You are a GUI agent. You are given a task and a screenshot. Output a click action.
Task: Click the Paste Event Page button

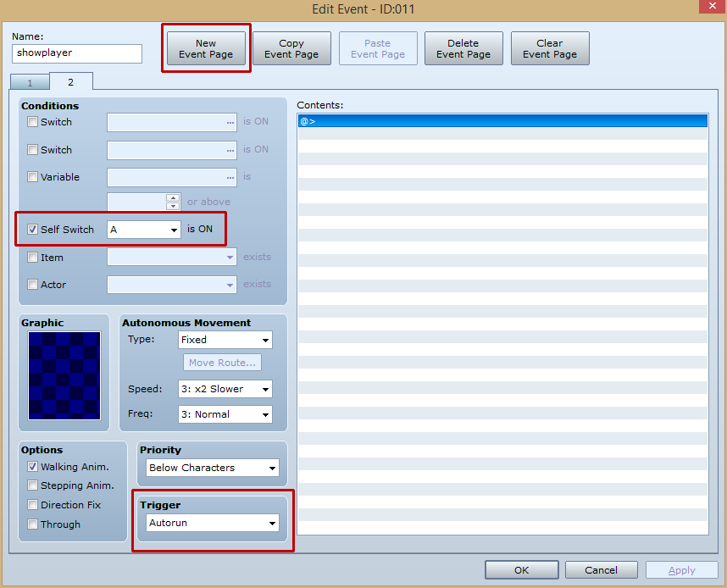(378, 48)
